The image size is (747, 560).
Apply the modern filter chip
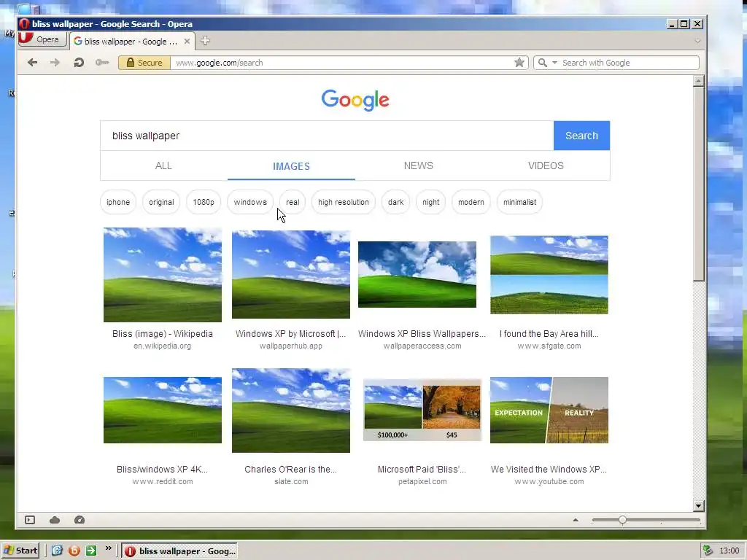471,202
